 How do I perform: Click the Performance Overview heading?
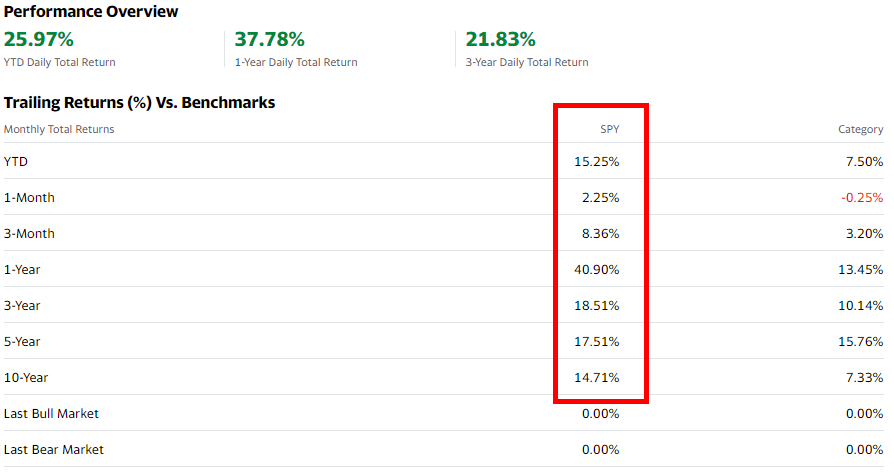click(x=91, y=12)
